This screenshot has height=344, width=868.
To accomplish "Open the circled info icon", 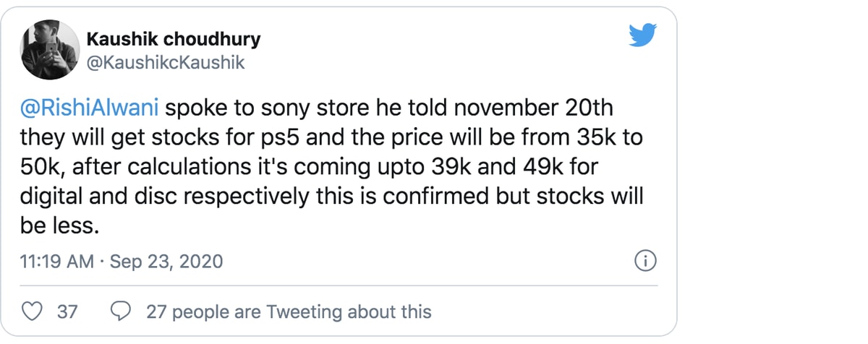I will (644, 261).
